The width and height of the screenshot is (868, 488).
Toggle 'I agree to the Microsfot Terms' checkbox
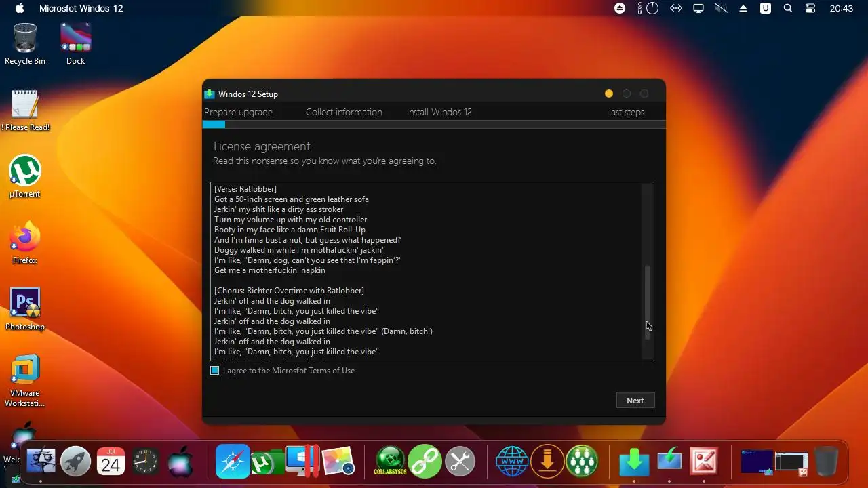(215, 371)
